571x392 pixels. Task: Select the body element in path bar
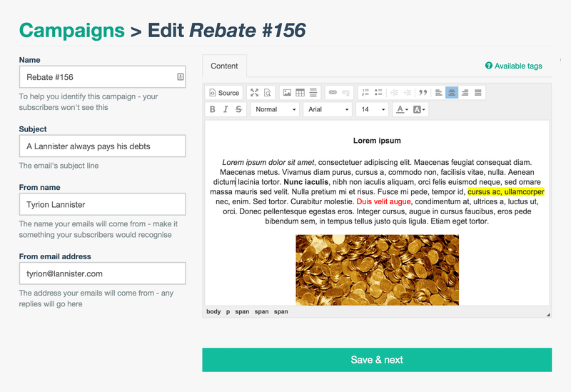tap(213, 311)
